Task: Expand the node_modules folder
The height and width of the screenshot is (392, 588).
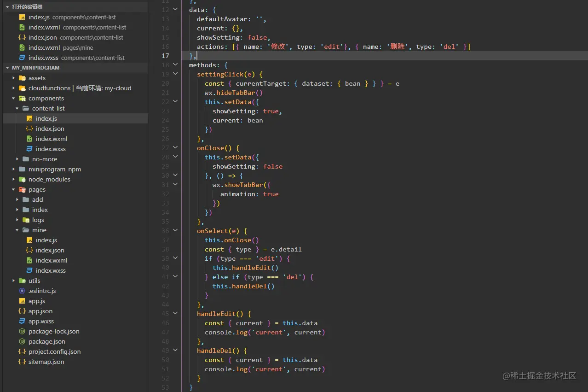Action: coord(14,179)
